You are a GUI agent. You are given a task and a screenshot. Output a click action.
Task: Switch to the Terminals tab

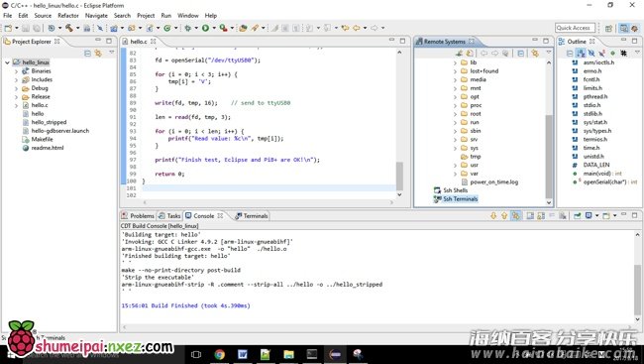click(252, 215)
